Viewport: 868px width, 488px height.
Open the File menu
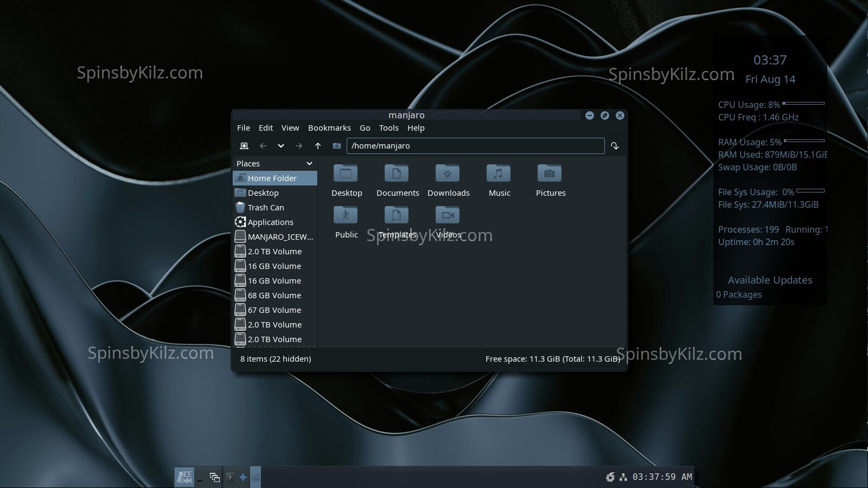(244, 128)
